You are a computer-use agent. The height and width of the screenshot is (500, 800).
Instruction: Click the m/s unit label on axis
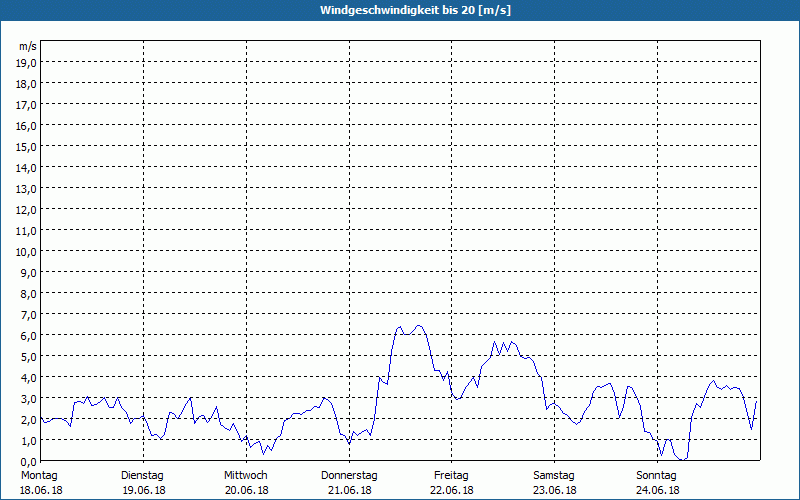click(28, 46)
